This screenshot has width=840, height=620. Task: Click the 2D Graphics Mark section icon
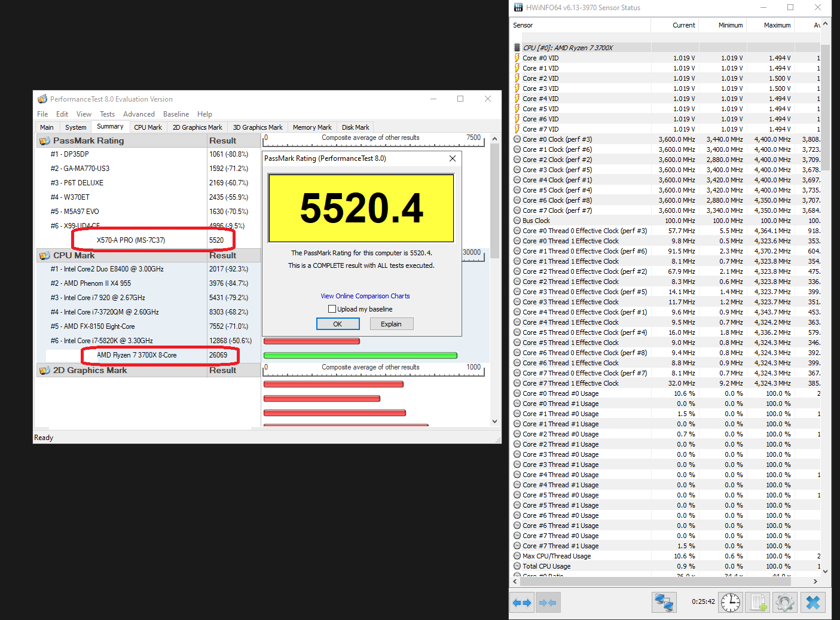coord(44,371)
